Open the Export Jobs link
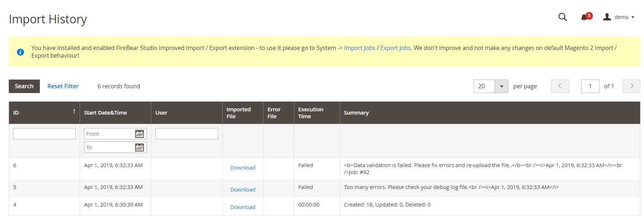Screen dimensions: 644x216 pyautogui.click(x=395, y=48)
